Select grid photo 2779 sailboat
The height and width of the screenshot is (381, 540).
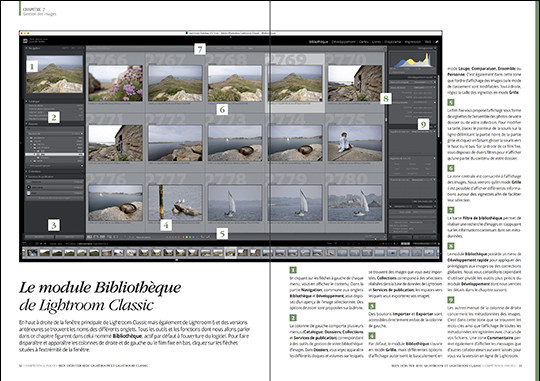(x=295, y=203)
